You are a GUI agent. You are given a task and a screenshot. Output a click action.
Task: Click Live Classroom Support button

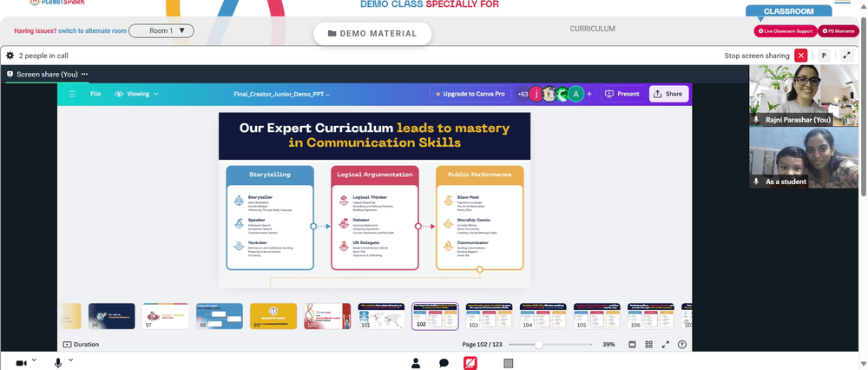tap(785, 31)
